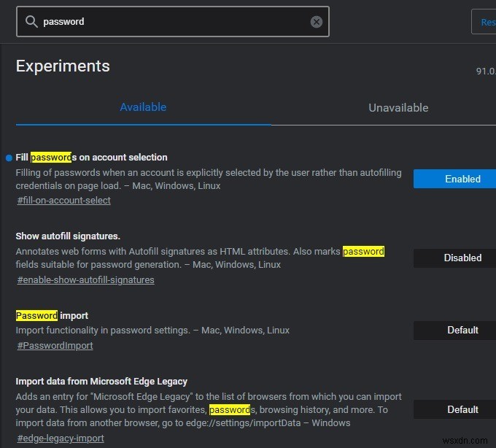Open the #enable-show-autofill-signatures link

86,280
